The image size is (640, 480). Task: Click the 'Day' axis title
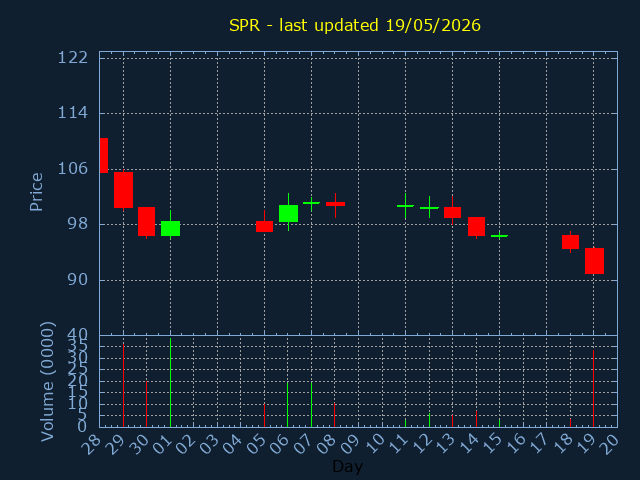click(347, 466)
